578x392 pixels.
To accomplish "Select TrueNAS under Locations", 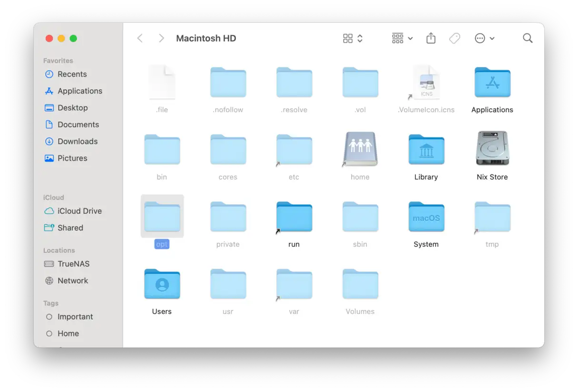I will [x=73, y=264].
